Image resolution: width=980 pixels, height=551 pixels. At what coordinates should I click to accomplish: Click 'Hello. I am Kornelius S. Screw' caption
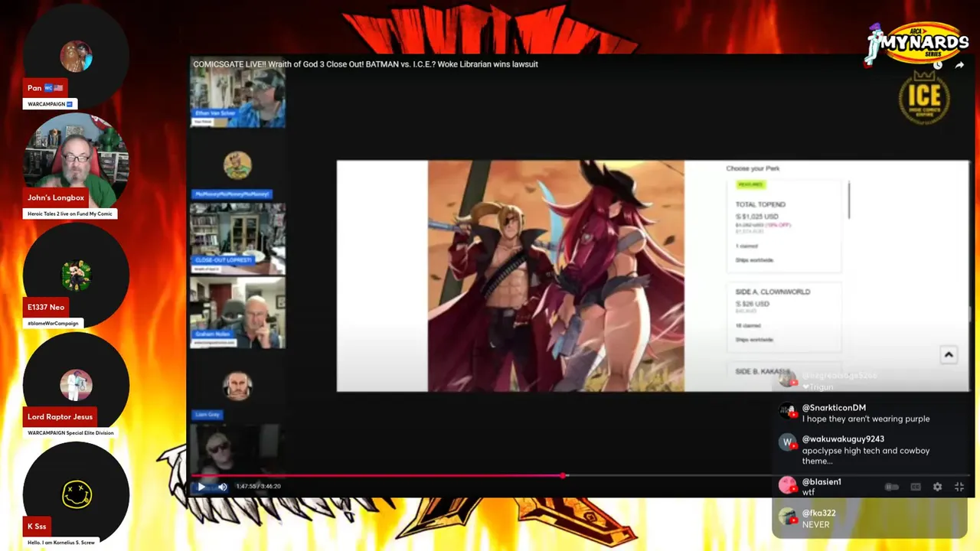pyautogui.click(x=61, y=543)
